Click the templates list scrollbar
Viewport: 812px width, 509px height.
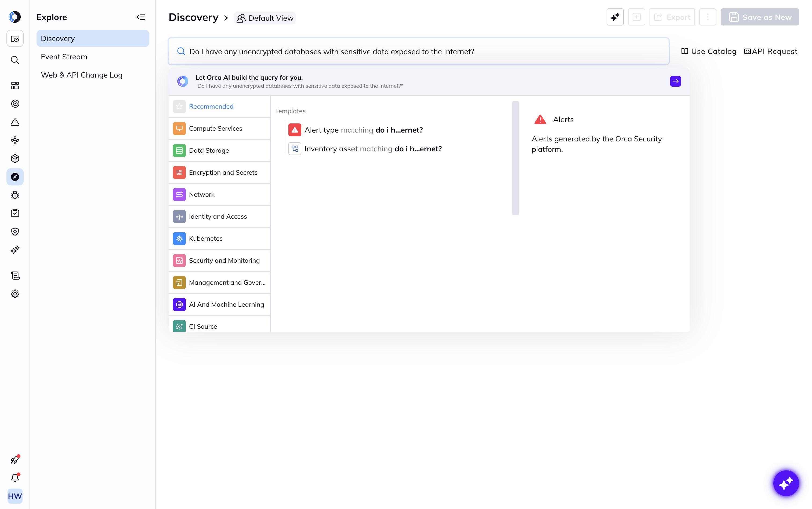click(x=515, y=158)
